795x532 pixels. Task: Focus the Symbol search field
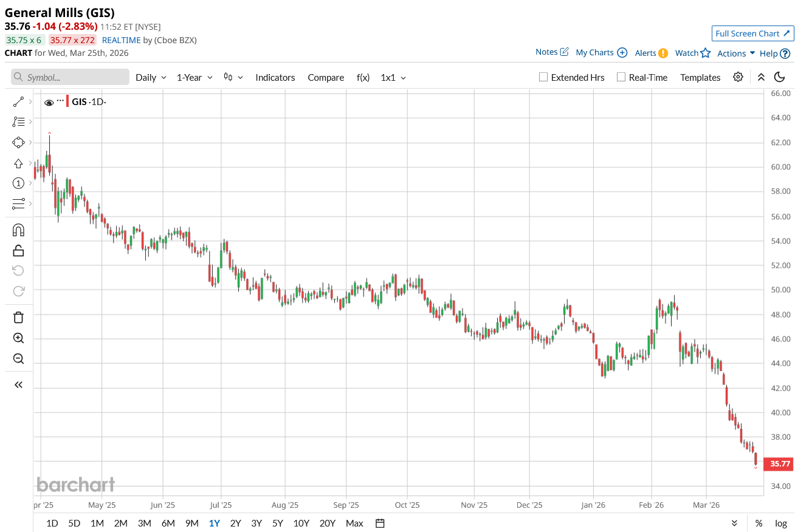pos(70,77)
